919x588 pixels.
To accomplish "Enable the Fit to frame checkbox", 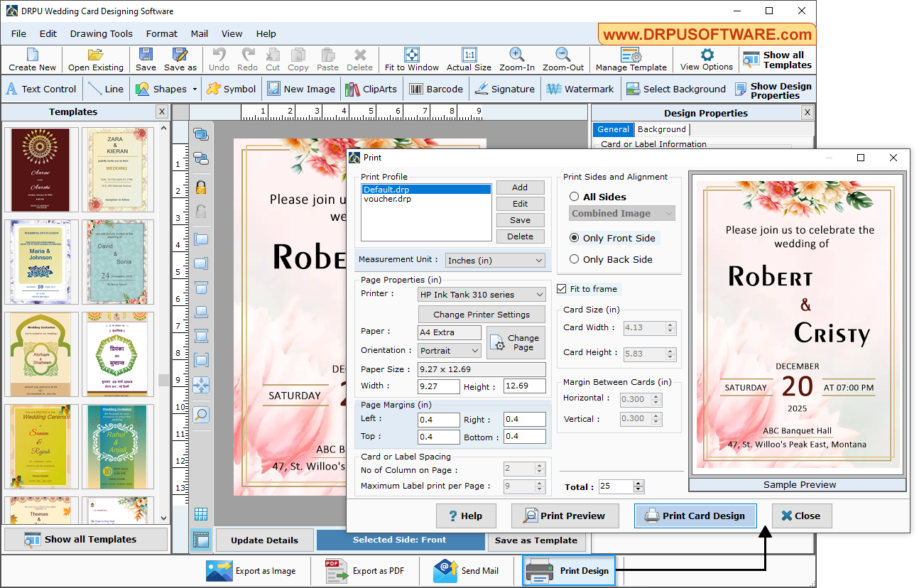I will click(x=562, y=289).
